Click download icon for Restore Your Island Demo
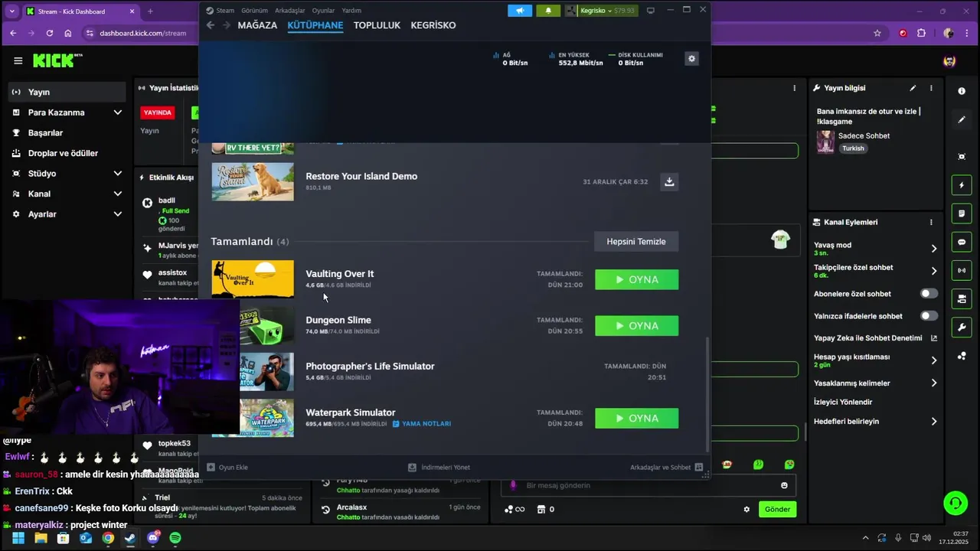The height and width of the screenshot is (551, 980). 669,181
